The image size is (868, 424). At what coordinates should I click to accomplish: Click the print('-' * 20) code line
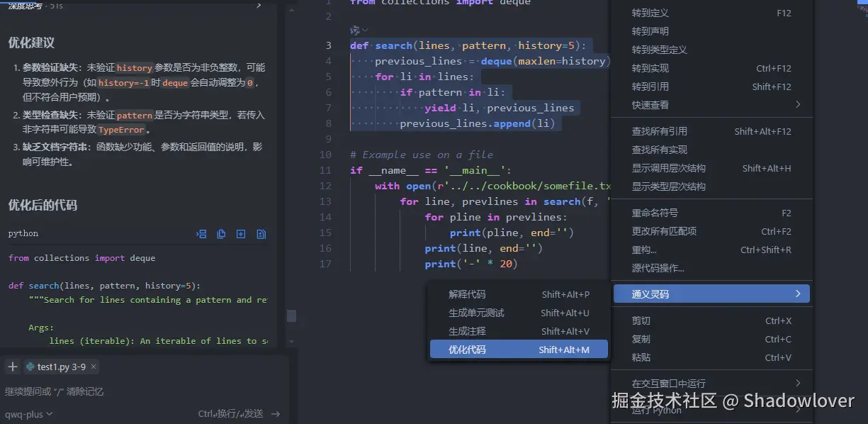coord(471,264)
